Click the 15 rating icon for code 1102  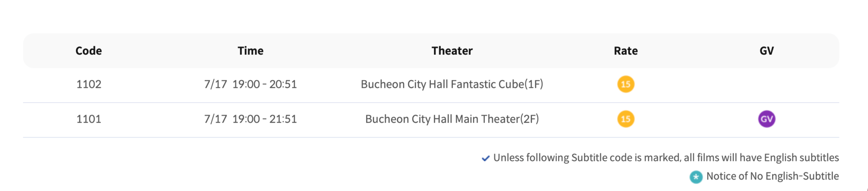(626, 84)
